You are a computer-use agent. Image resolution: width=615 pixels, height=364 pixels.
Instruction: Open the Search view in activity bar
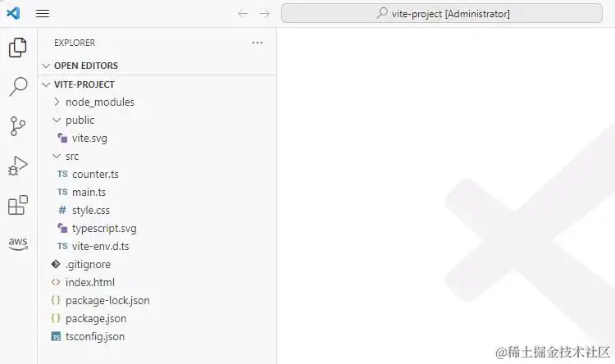18,86
